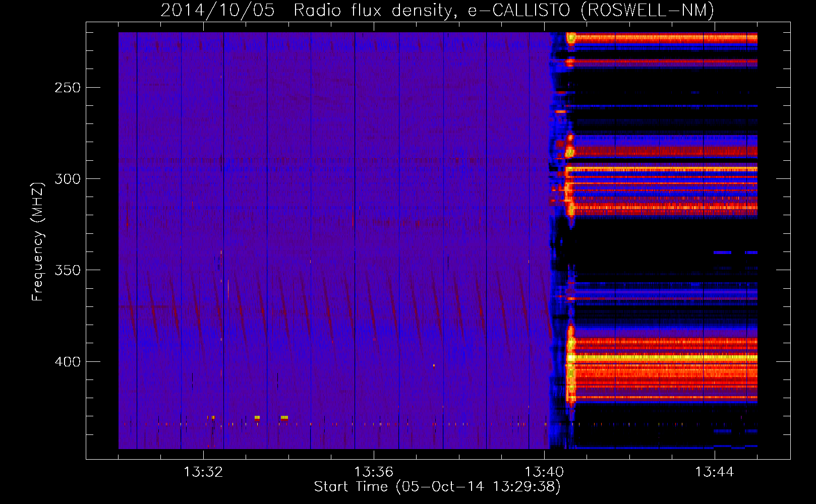
Task: Click the 250 frequency tick label
Action: [68, 88]
